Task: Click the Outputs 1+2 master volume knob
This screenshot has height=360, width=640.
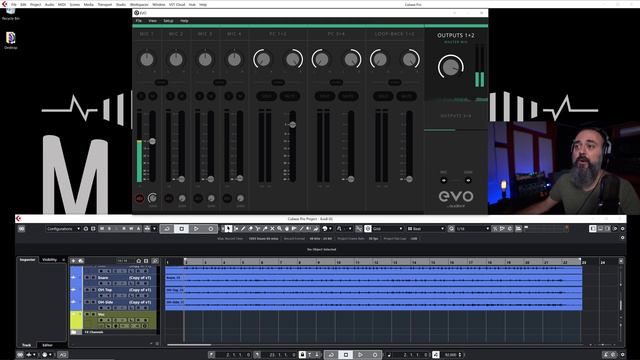Action: 451,67
